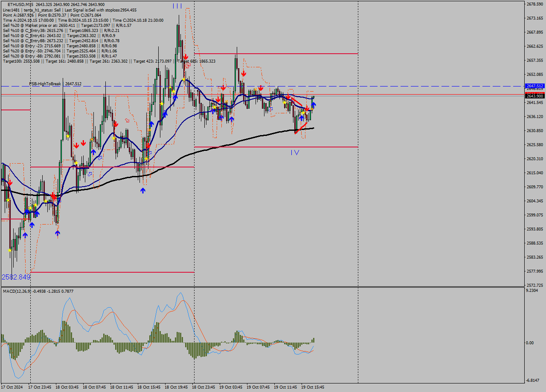Viewport: 546px width, 392px height.
Task: Click the 2609.770 price axis value
Action: [x=535, y=187]
